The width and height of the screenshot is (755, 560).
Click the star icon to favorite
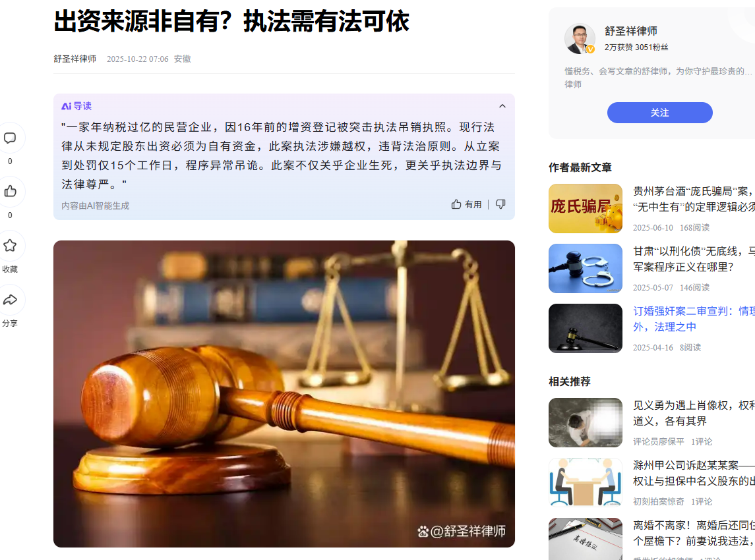[x=10, y=246]
